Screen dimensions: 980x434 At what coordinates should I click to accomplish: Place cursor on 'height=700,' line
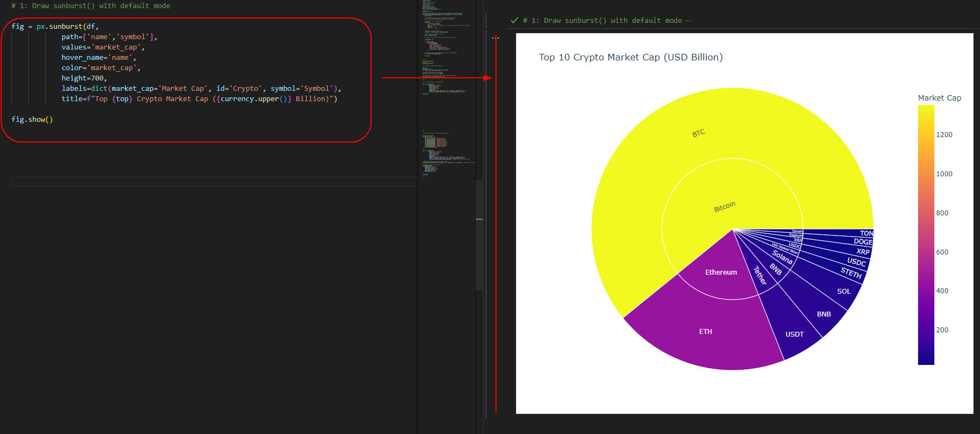(x=84, y=78)
